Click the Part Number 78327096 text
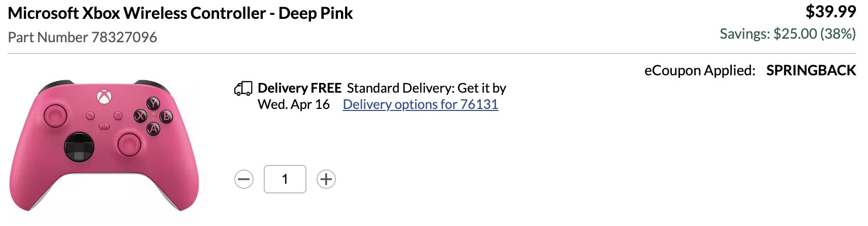 82,37
